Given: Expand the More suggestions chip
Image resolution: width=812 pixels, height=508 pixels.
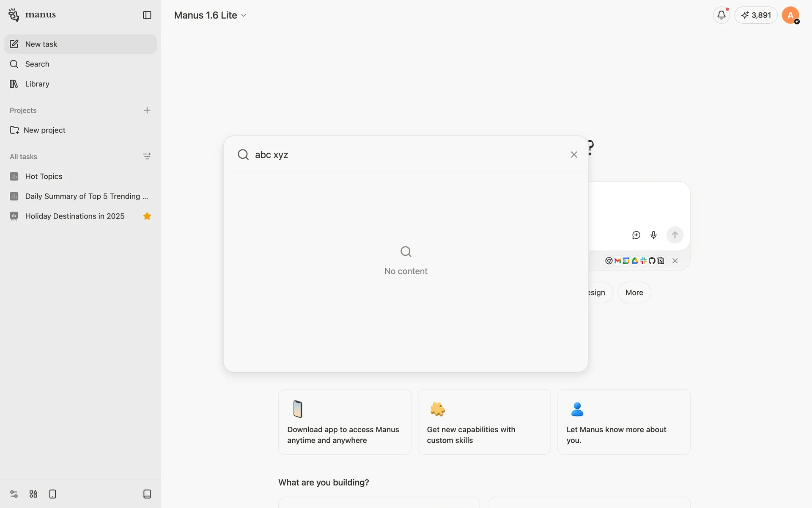Looking at the screenshot, I should (x=634, y=293).
